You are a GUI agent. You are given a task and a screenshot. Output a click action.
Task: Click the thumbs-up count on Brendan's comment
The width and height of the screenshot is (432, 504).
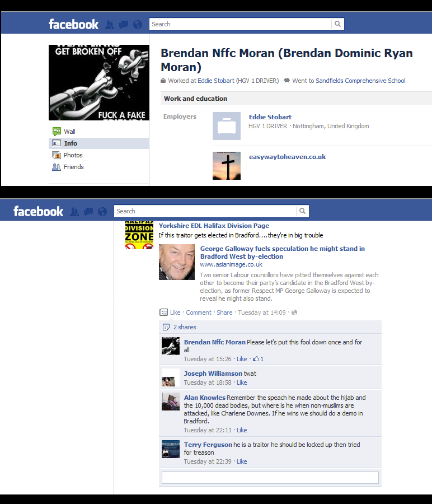258,359
